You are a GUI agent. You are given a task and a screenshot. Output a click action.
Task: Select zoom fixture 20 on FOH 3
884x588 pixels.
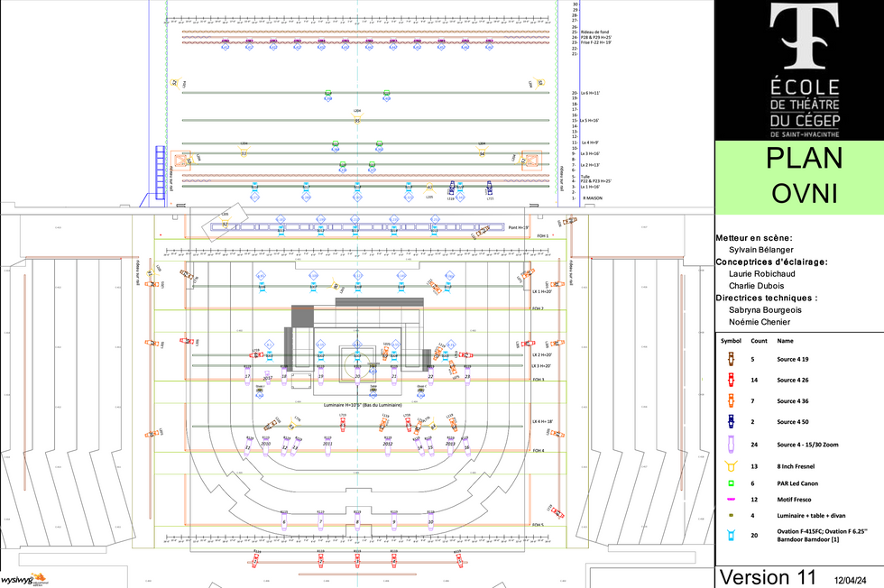point(357,376)
